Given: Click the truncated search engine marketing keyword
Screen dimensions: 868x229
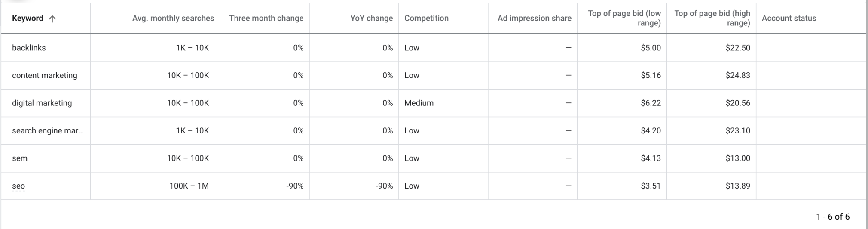Looking at the screenshot, I should [x=48, y=130].
